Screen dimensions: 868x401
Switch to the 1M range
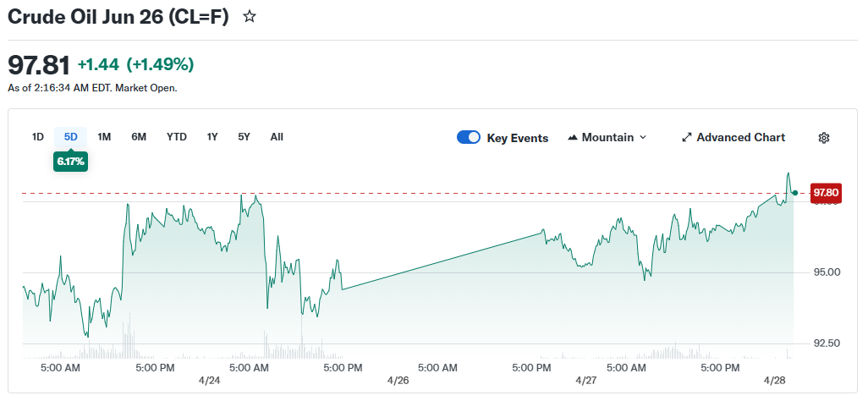pyautogui.click(x=104, y=137)
